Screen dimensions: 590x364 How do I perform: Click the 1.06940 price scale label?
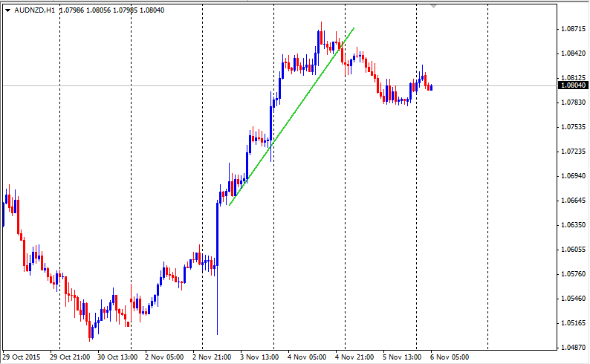(573, 176)
